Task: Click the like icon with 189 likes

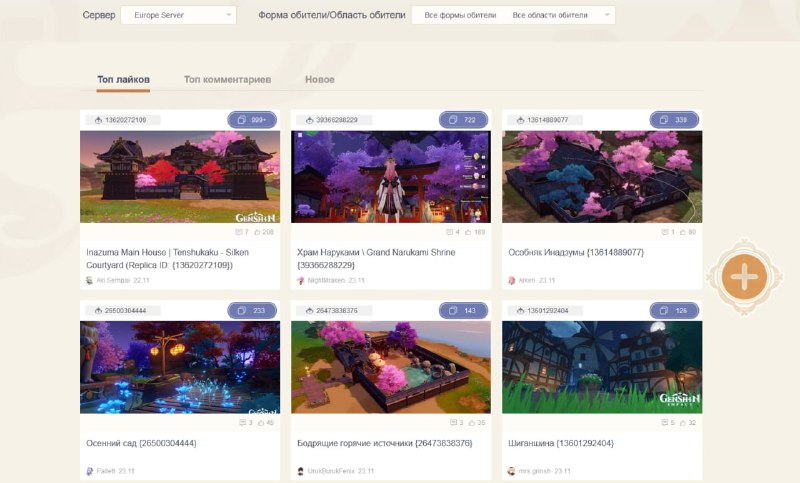Action: click(x=468, y=232)
